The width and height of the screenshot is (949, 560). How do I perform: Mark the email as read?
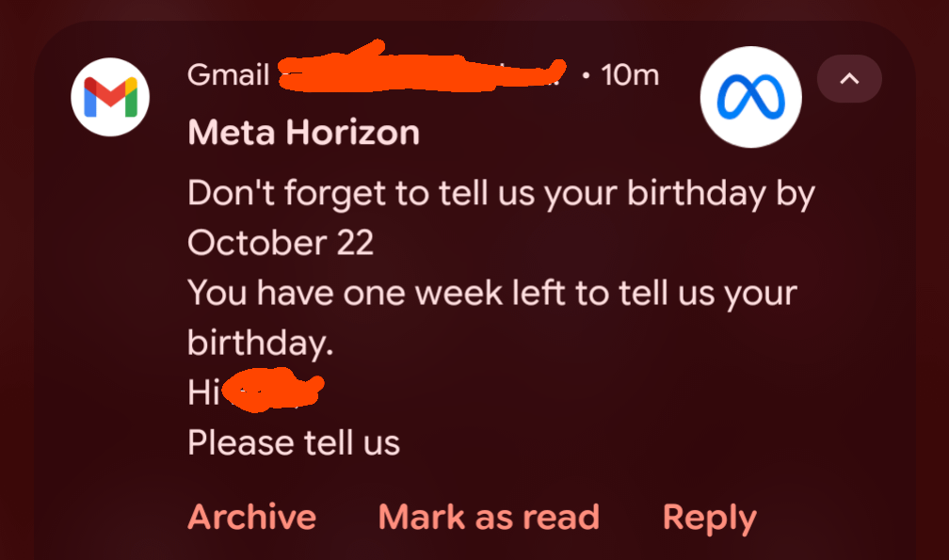click(x=489, y=517)
